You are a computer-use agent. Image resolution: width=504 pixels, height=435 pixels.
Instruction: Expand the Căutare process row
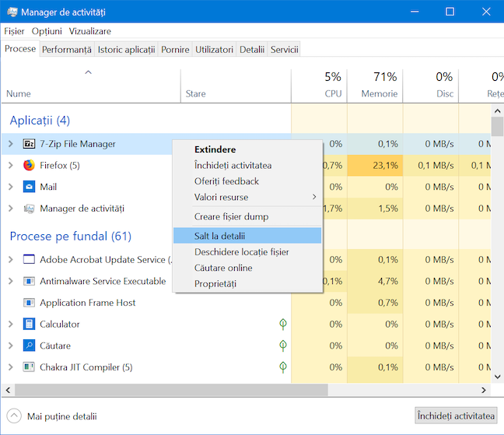click(x=11, y=346)
